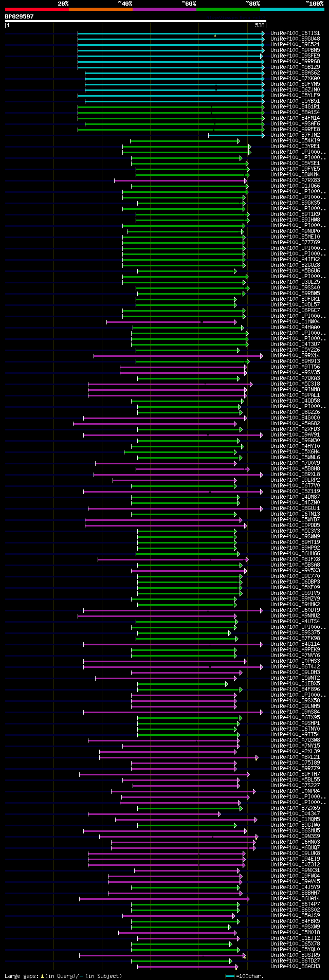Click the green ~80% identity legend segment

(228, 9)
